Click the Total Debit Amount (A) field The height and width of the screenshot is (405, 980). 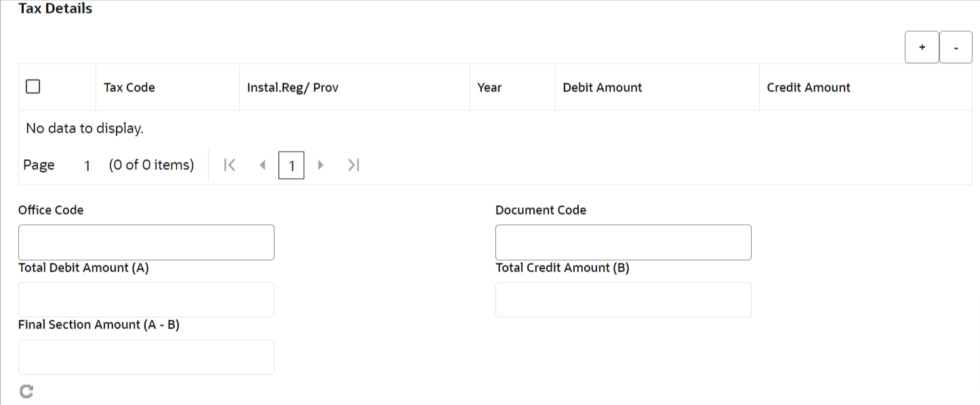pyautogui.click(x=146, y=299)
